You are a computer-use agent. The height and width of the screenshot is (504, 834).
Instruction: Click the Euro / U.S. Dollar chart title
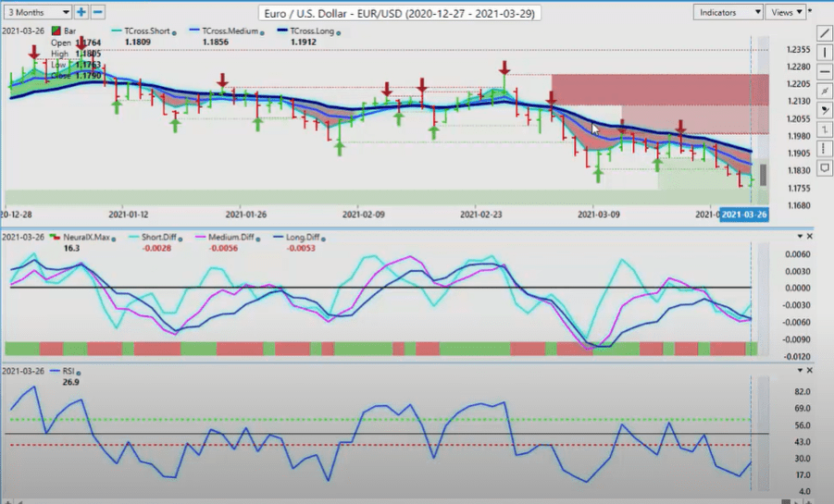coord(400,13)
